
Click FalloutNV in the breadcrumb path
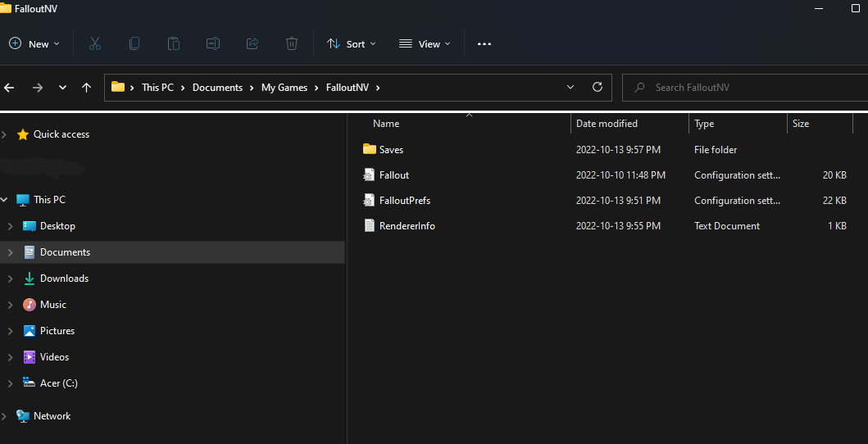pos(348,88)
